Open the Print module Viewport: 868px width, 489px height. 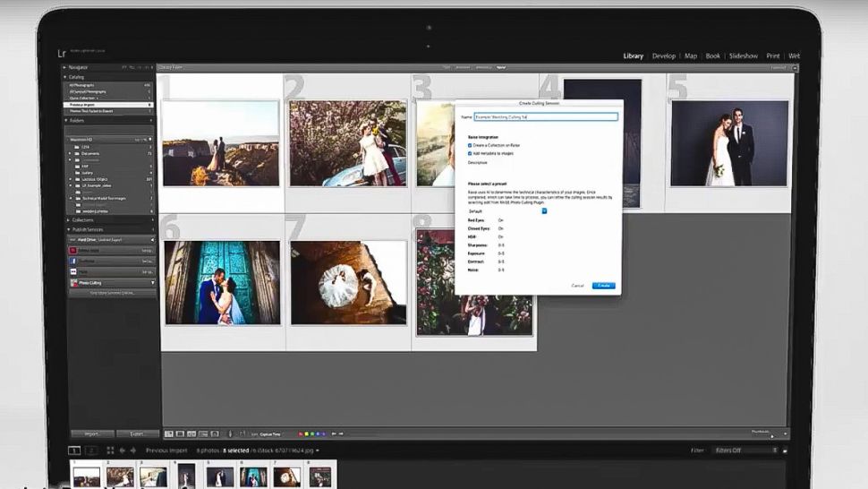tap(773, 56)
